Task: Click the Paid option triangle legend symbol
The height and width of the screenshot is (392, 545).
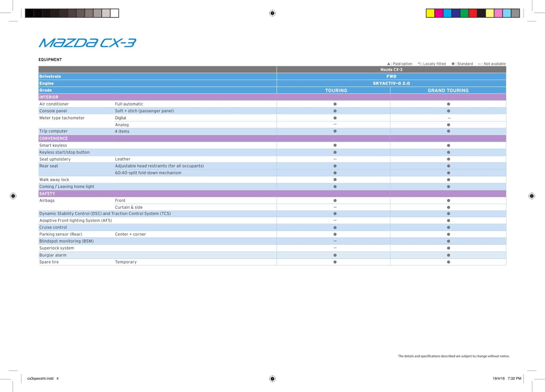Action: [389, 64]
